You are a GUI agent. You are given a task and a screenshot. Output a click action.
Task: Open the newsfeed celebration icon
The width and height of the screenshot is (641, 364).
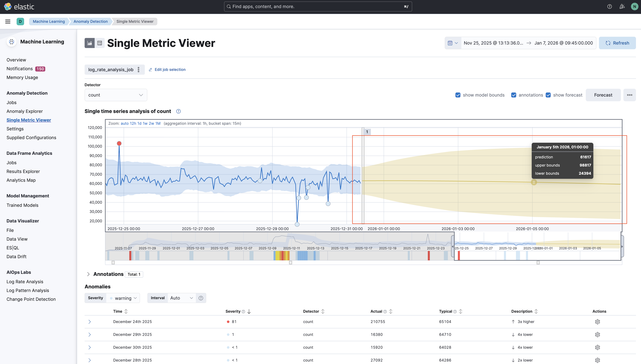[622, 6]
